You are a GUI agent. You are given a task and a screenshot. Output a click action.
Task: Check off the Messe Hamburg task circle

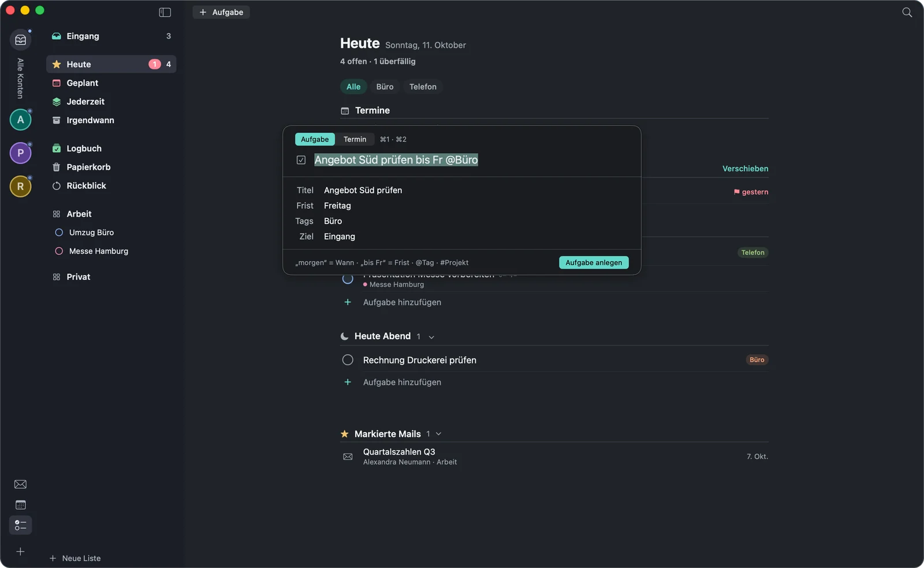click(x=348, y=279)
